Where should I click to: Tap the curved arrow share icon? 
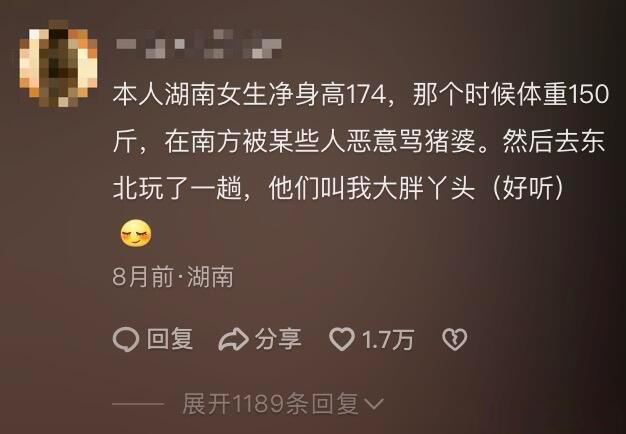(234, 339)
